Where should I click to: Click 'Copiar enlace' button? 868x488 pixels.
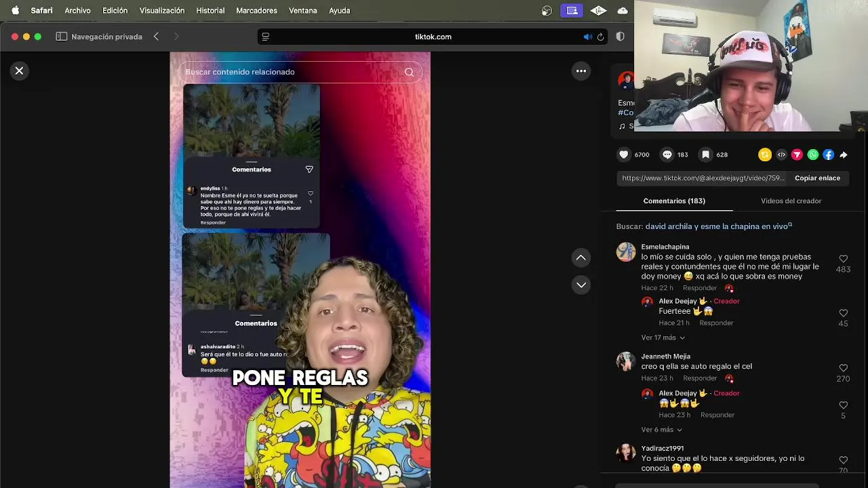[817, 178]
